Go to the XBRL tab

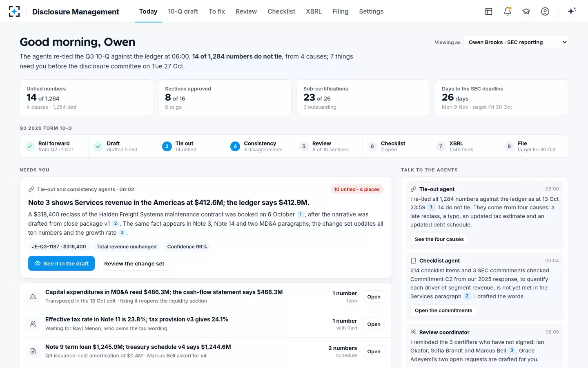314,11
